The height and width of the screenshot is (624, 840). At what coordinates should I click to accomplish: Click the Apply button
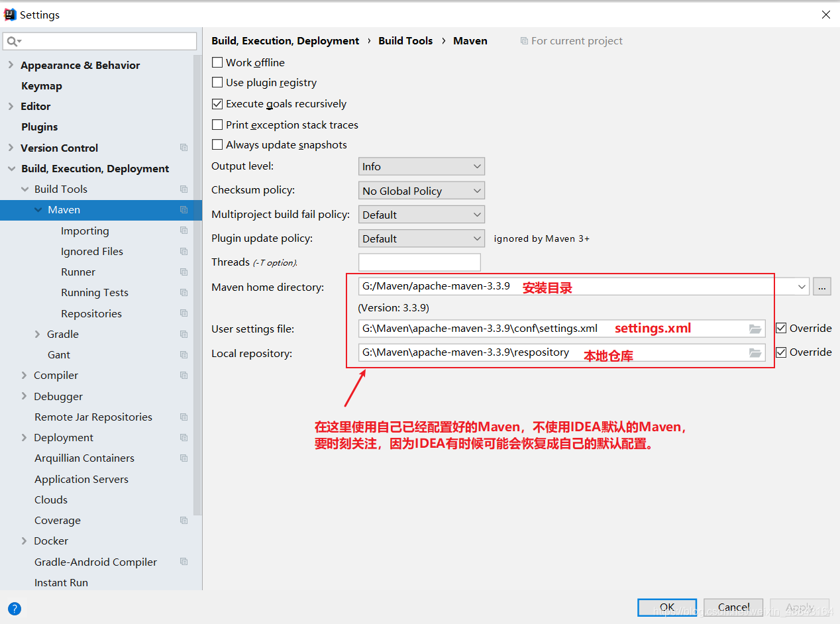click(800, 607)
